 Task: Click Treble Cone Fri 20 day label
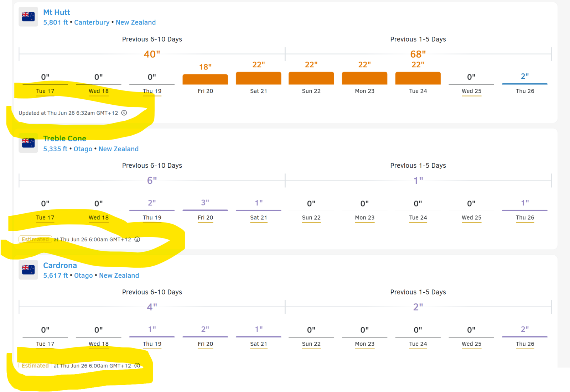[x=205, y=218]
